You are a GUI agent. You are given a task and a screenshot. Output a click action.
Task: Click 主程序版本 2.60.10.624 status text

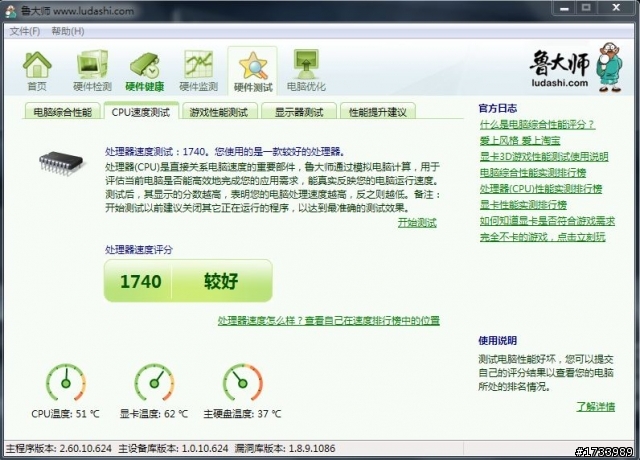coord(58,449)
